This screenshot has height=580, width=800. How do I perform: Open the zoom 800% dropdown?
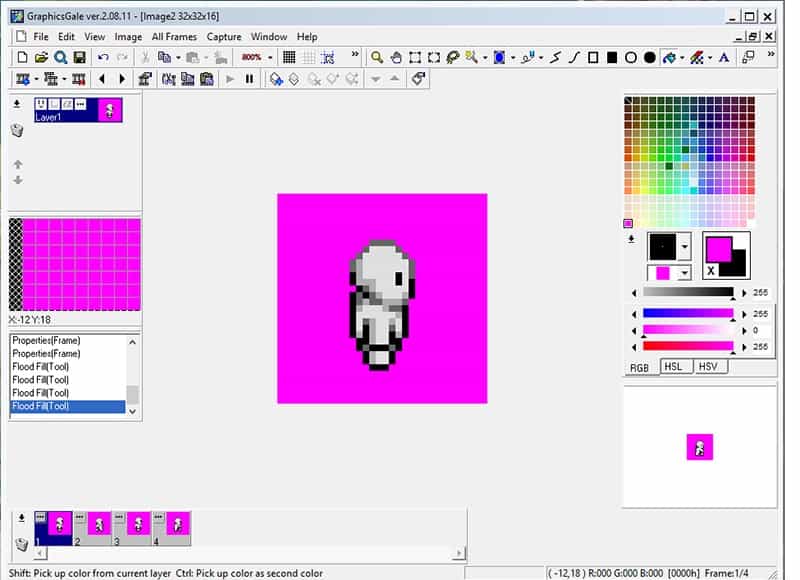[270, 58]
